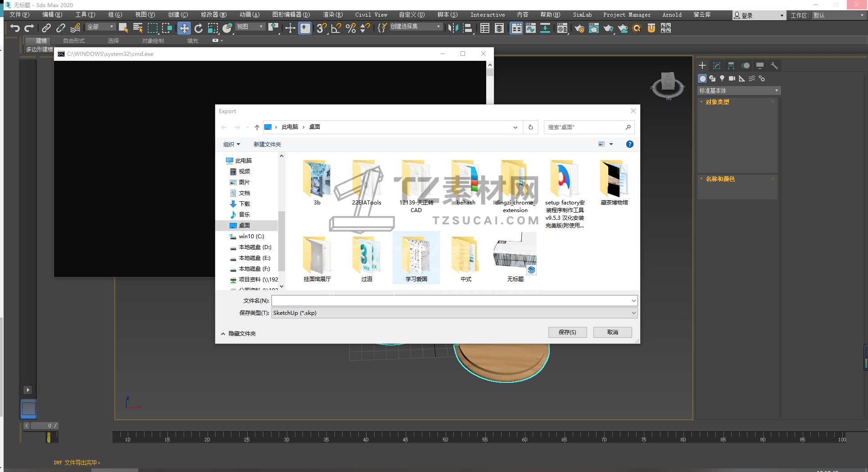Screen dimensions: 868x472
Task: Open the Layer Explorer
Action: point(499,28)
